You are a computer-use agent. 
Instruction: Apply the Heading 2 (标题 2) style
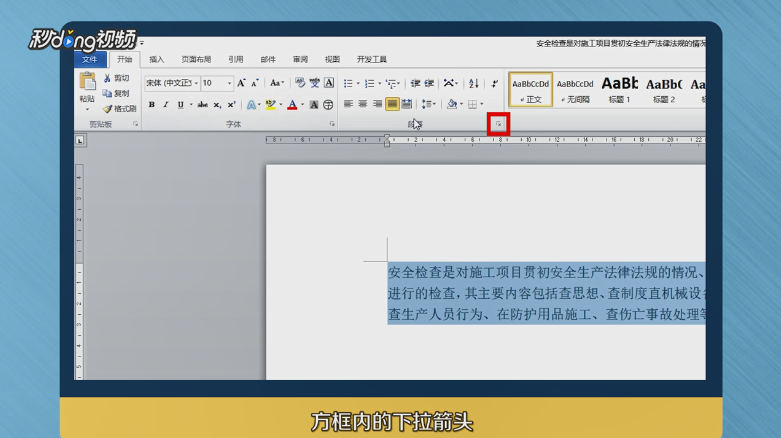pos(663,90)
